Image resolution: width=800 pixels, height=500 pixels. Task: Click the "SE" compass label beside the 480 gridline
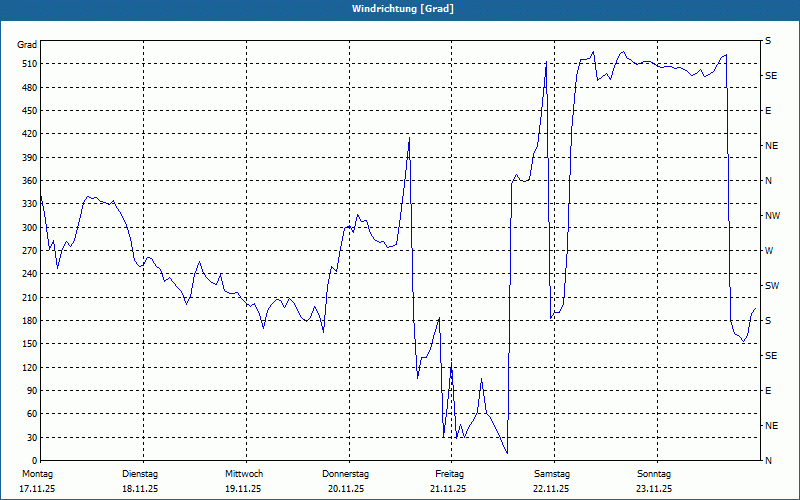[771, 76]
